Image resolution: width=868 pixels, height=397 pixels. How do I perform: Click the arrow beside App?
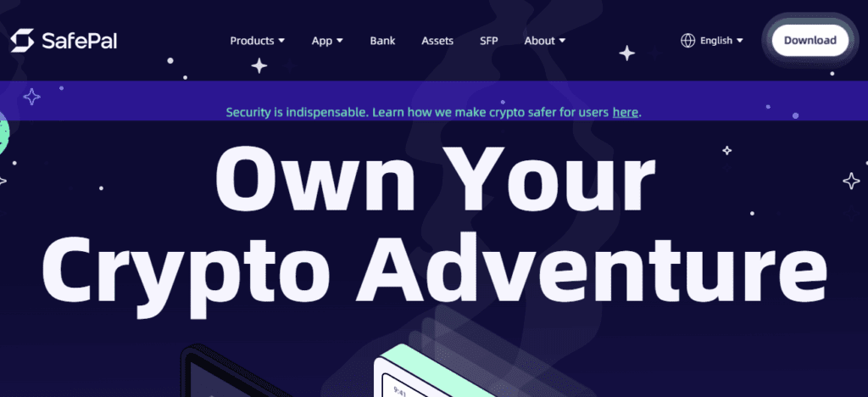point(340,41)
